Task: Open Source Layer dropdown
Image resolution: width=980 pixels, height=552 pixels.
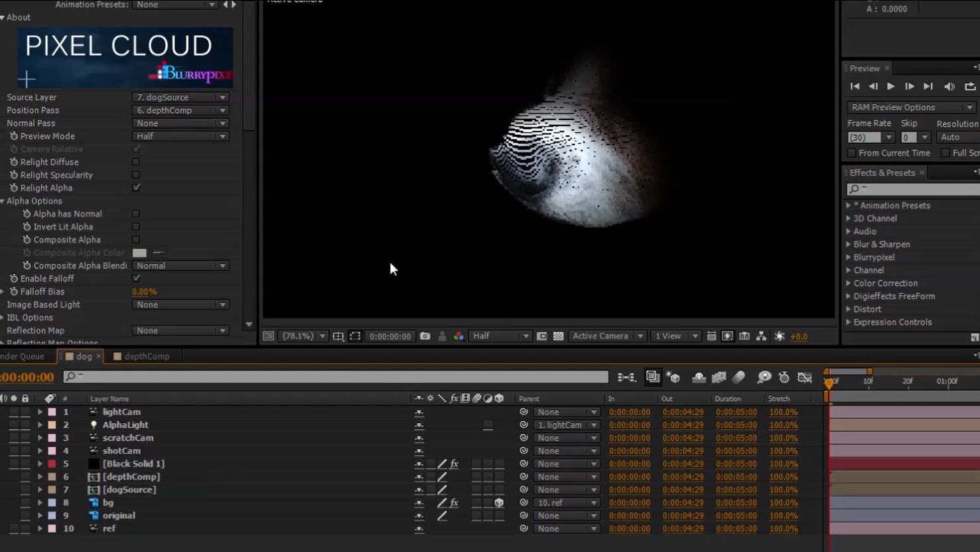Action: [180, 98]
